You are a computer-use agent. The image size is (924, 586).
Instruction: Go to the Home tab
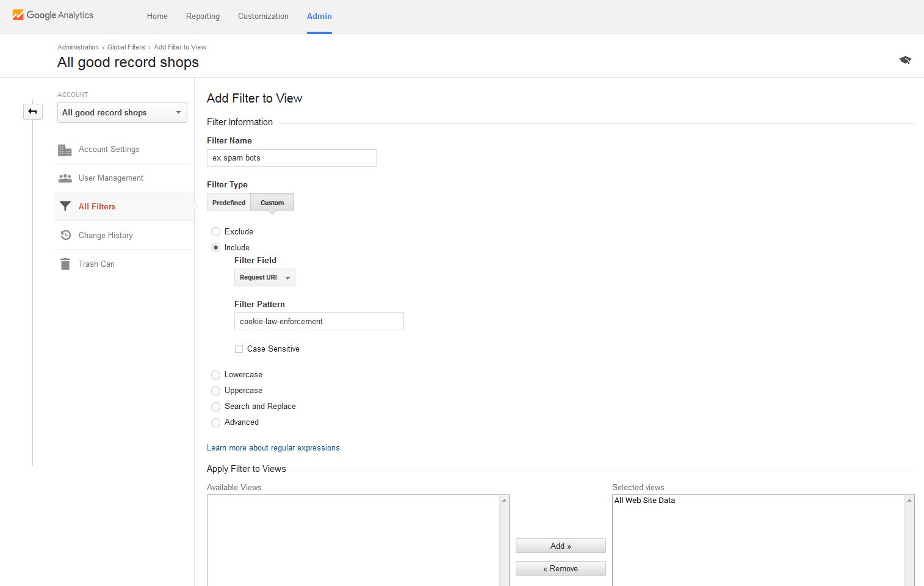(157, 16)
